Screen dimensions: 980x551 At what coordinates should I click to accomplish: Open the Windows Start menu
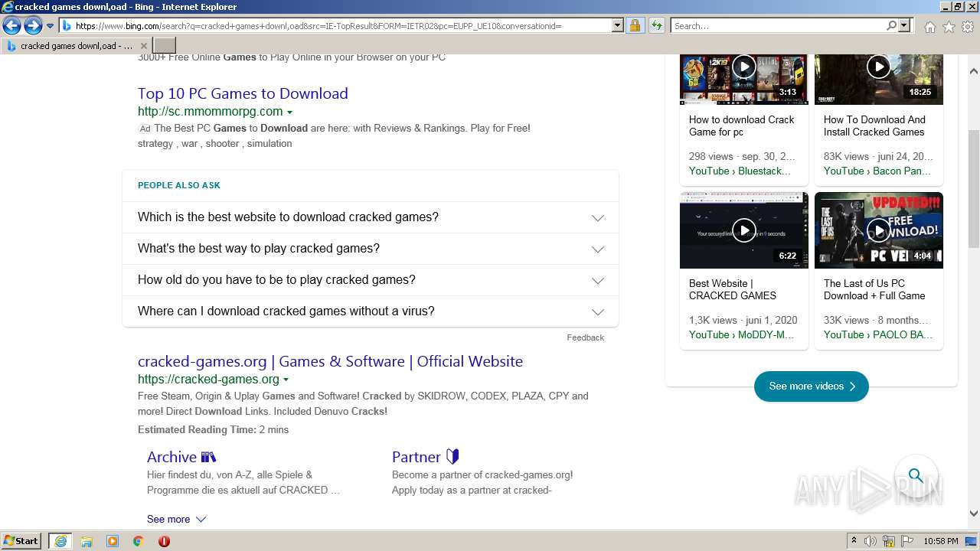21,541
